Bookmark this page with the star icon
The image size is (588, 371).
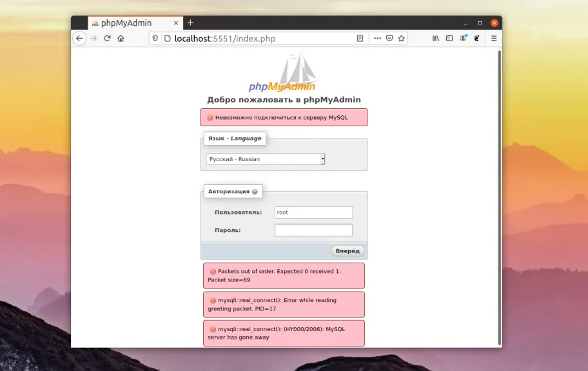(401, 38)
